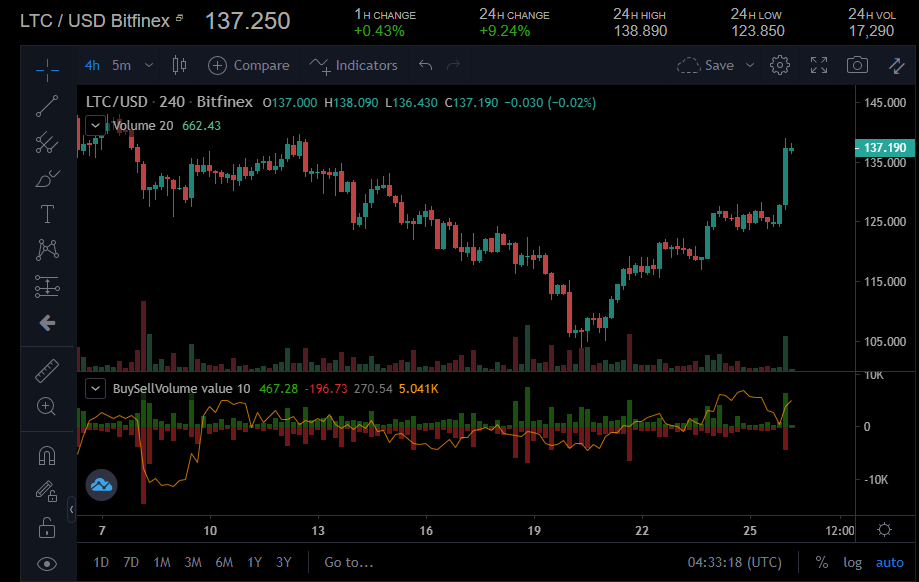The width and height of the screenshot is (919, 582).
Task: Click the LTC/USD · 240 · Bitfinex legend title
Action: (169, 102)
